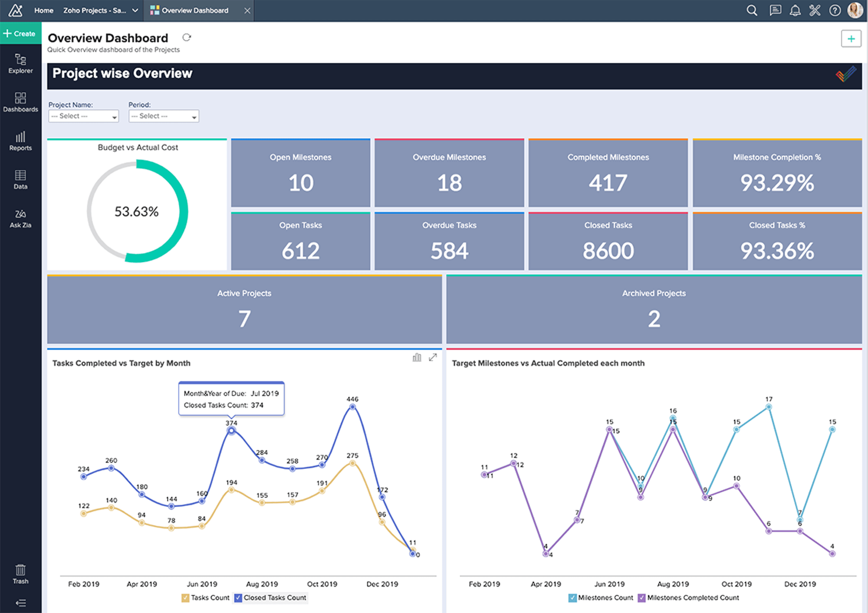
Task: Select the Overview Dashboard tab
Action: (194, 10)
